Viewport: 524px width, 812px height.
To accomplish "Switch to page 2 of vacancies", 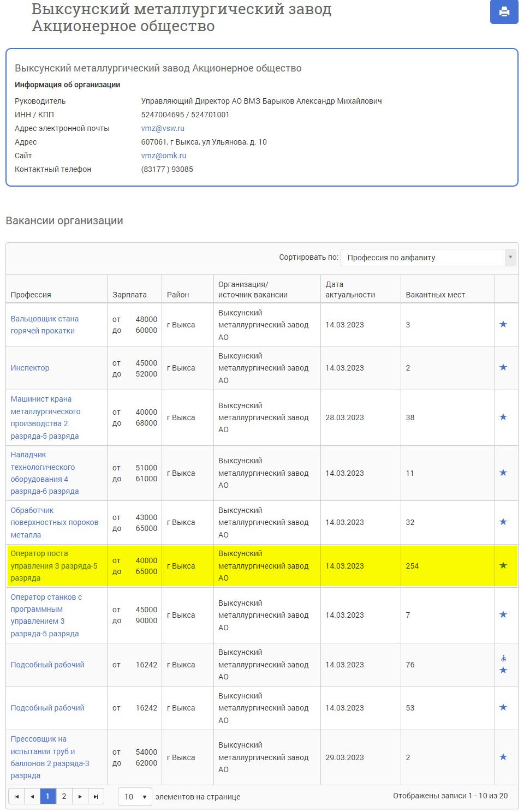I will (64, 797).
